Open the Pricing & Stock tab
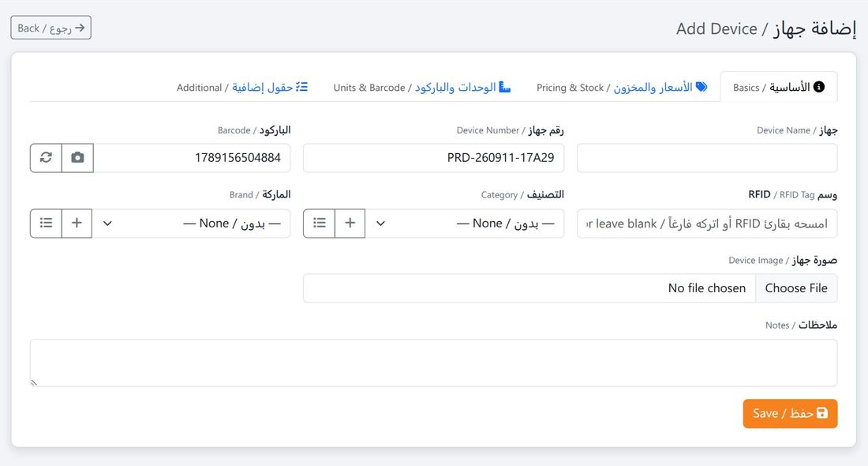This screenshot has width=868, height=466. pos(622,87)
